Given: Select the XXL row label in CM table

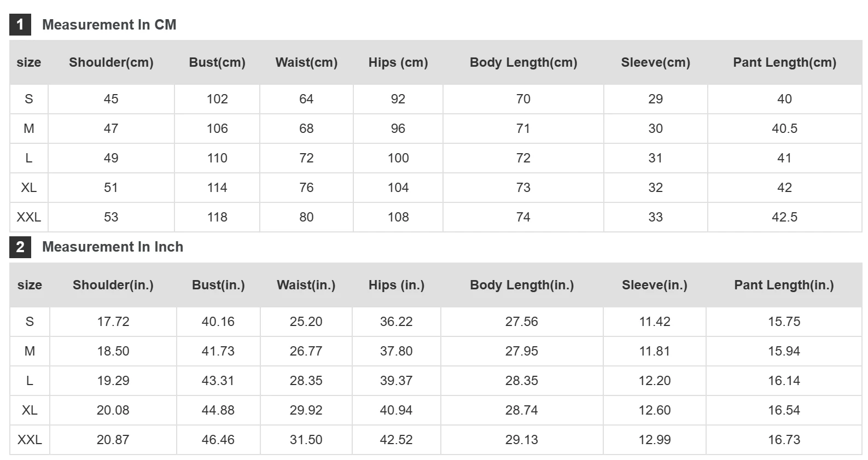Looking at the screenshot, I should point(29,217).
